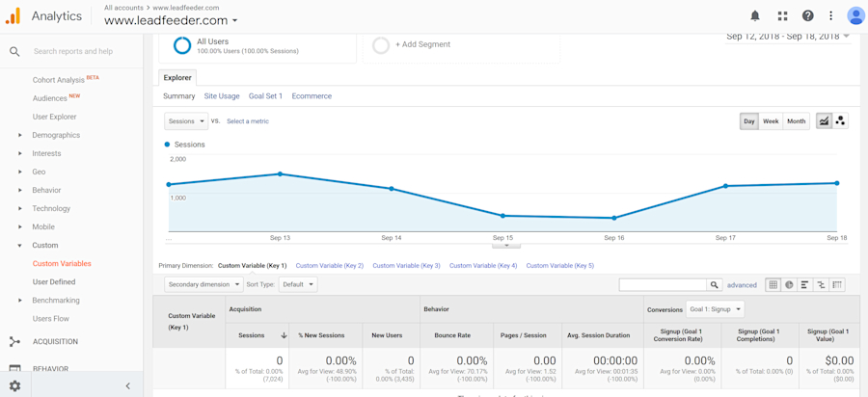This screenshot has width=868, height=397.
Task: Collapse the Custom menu
Action: pyautogui.click(x=44, y=245)
